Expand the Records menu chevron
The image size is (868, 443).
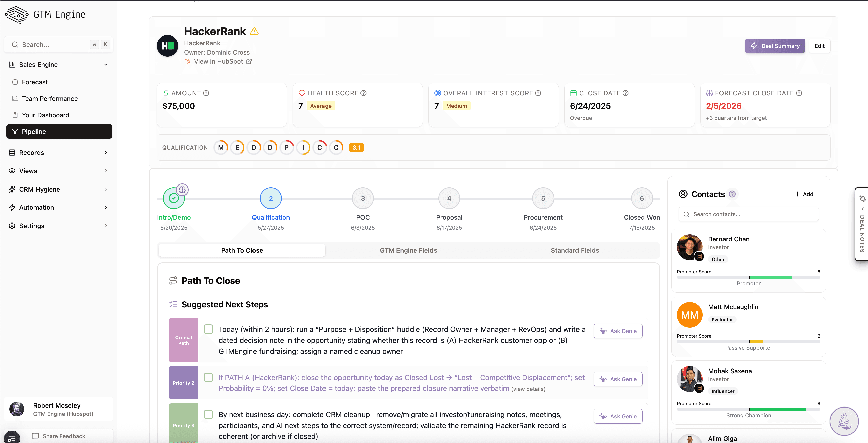[x=106, y=153]
